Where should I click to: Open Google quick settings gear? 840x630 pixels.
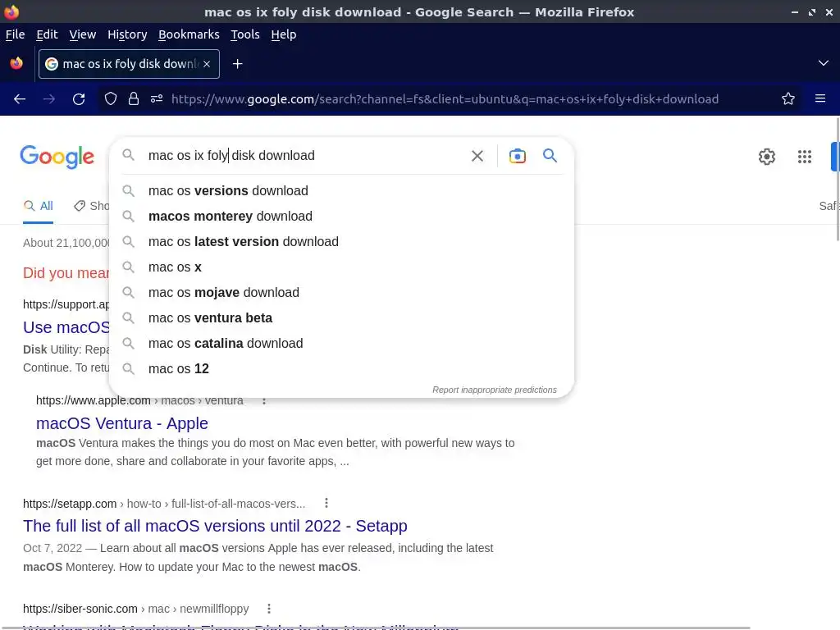pos(767,157)
